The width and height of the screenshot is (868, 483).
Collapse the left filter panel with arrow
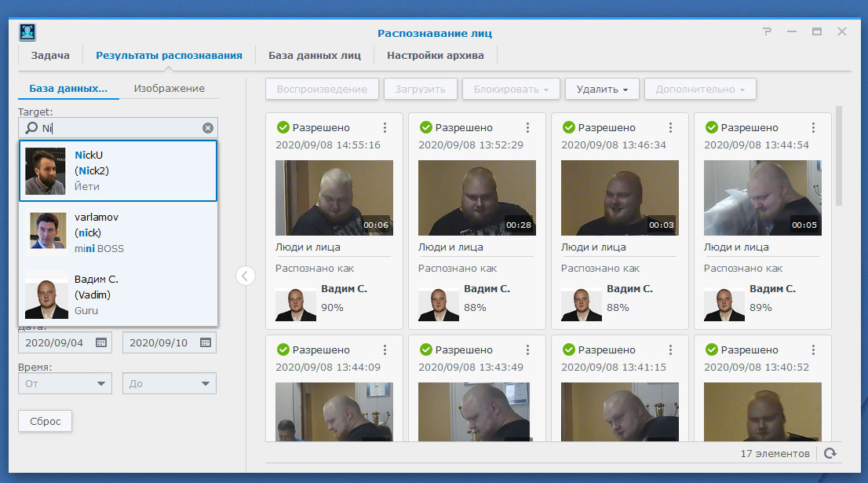point(246,276)
